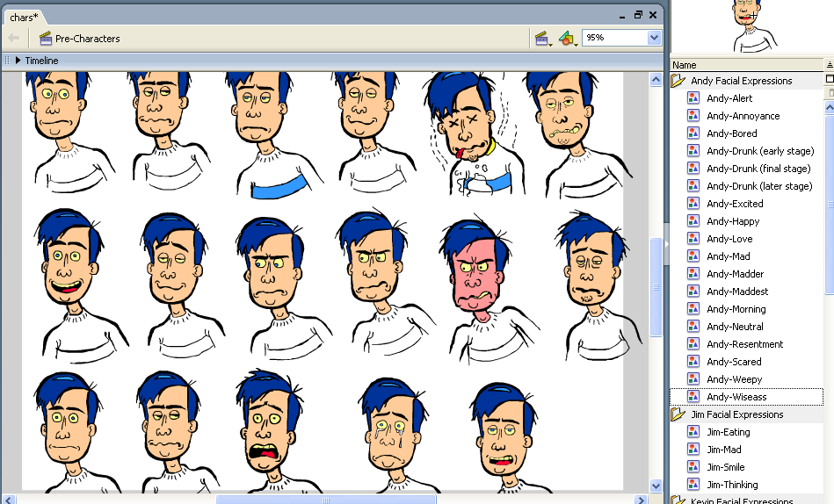The height and width of the screenshot is (504, 834).
Task: Click the Andy-Alert symbol icon
Action: (693, 97)
